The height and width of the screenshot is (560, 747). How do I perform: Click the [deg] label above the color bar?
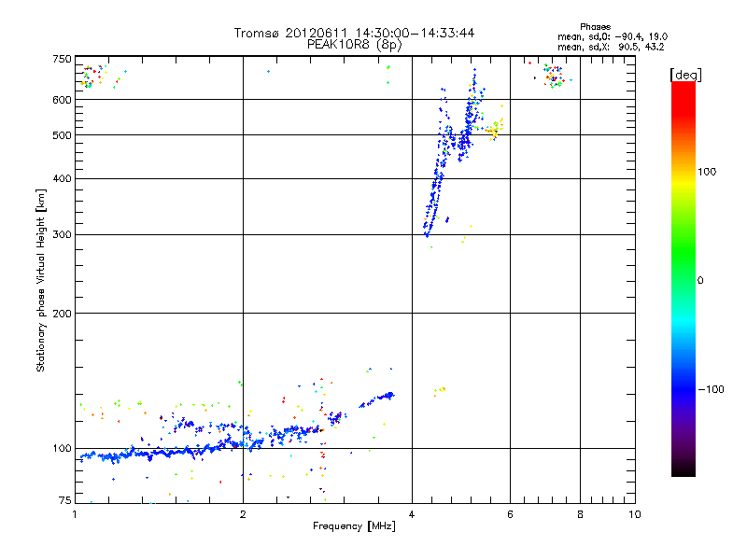(x=685, y=74)
